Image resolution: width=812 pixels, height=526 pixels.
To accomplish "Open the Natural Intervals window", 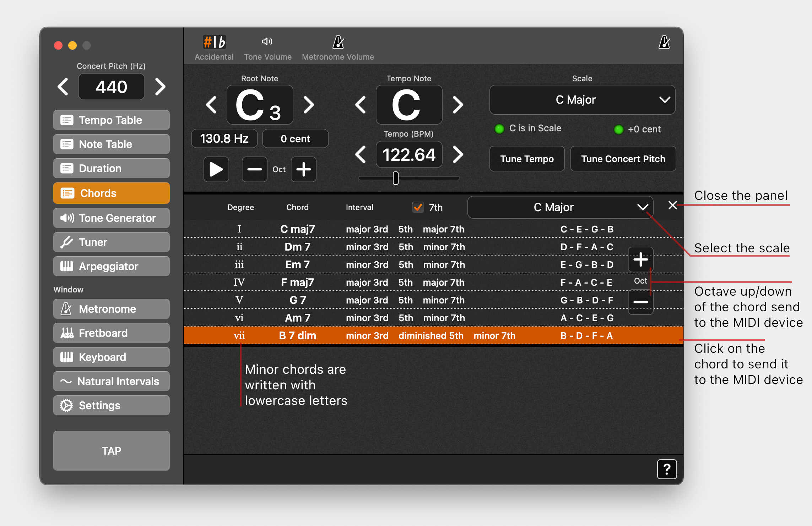I will 112,381.
